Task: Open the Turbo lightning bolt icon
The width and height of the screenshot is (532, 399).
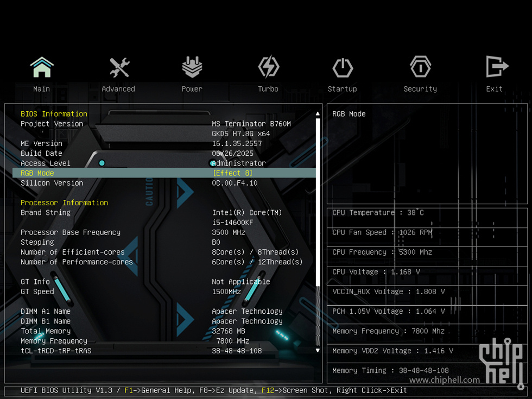Action: pyautogui.click(x=268, y=66)
